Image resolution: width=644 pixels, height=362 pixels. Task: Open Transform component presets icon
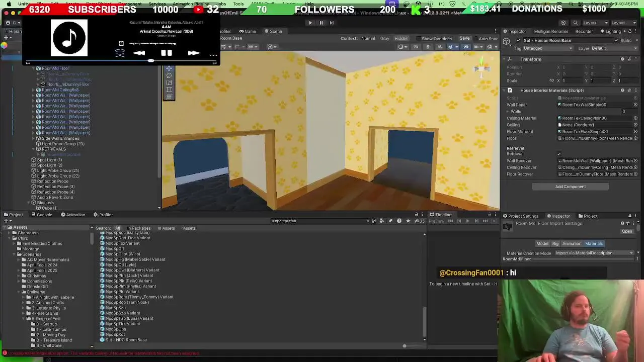click(x=629, y=59)
